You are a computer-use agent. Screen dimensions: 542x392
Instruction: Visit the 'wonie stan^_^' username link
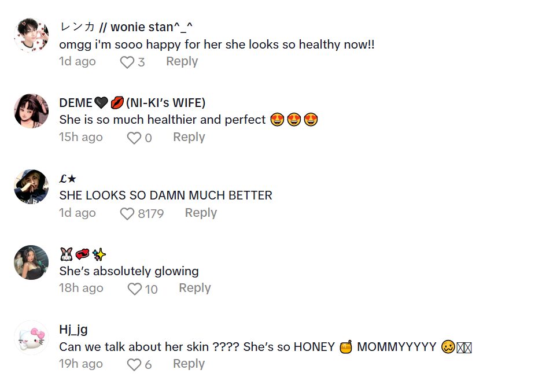(x=126, y=27)
